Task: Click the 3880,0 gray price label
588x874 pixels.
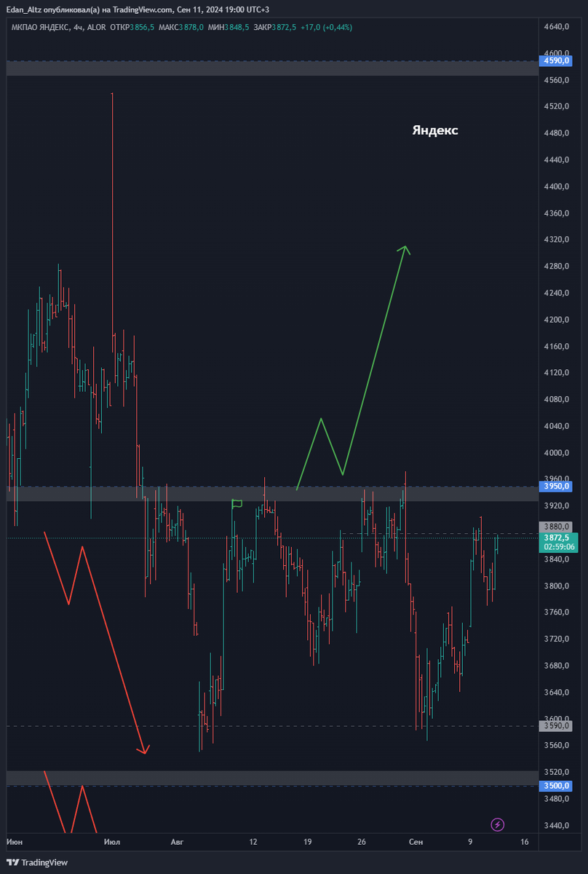Action: (557, 527)
